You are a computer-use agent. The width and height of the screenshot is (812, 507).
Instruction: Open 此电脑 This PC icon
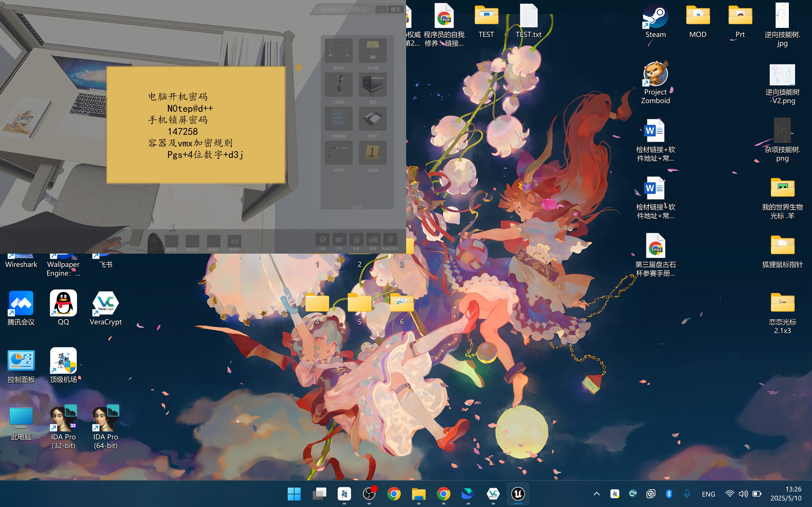pos(21,423)
